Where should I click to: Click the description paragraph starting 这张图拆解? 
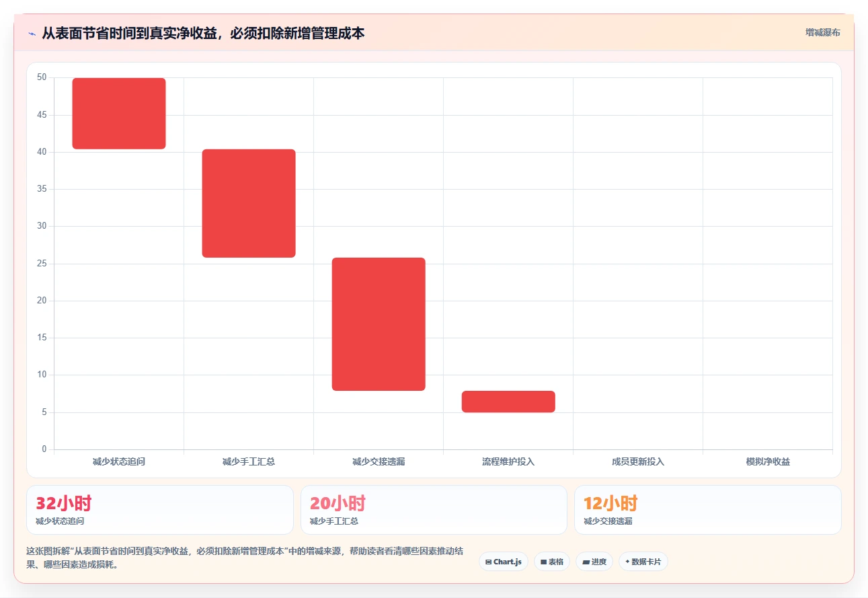pos(245,558)
